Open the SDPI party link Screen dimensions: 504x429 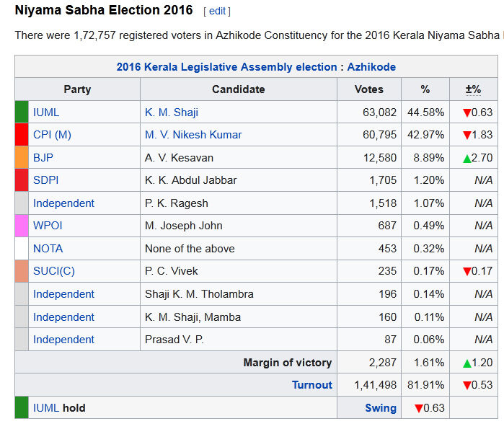coord(45,180)
